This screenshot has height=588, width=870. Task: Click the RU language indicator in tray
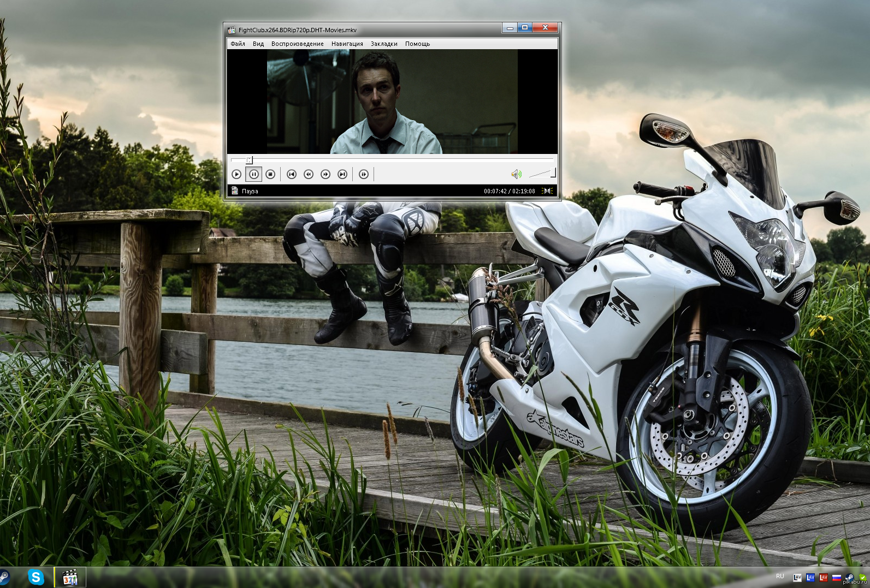pos(780,577)
